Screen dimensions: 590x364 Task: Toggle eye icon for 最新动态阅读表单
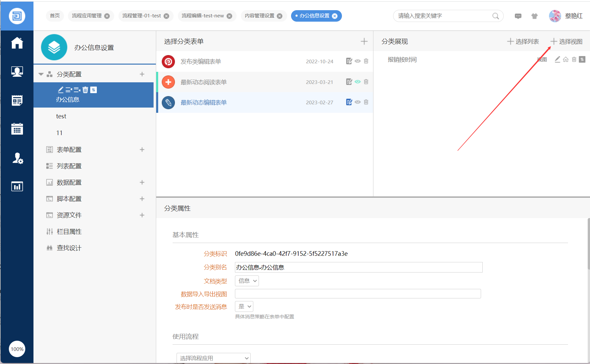(x=358, y=82)
